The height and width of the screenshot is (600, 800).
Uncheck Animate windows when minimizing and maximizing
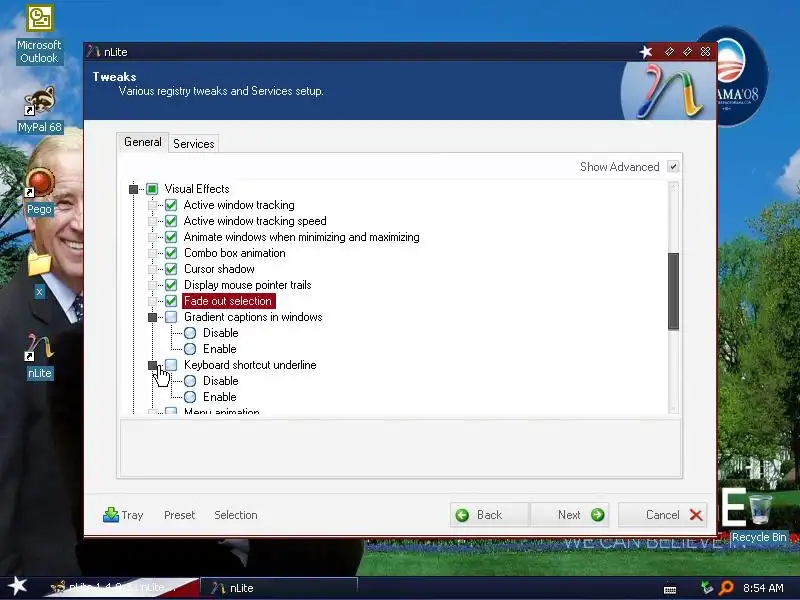pos(171,237)
